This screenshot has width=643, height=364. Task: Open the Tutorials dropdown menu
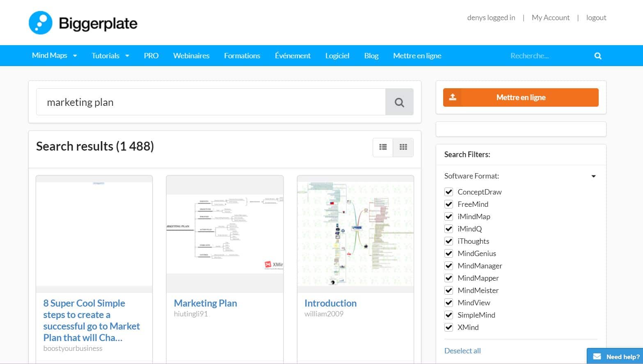[110, 55]
